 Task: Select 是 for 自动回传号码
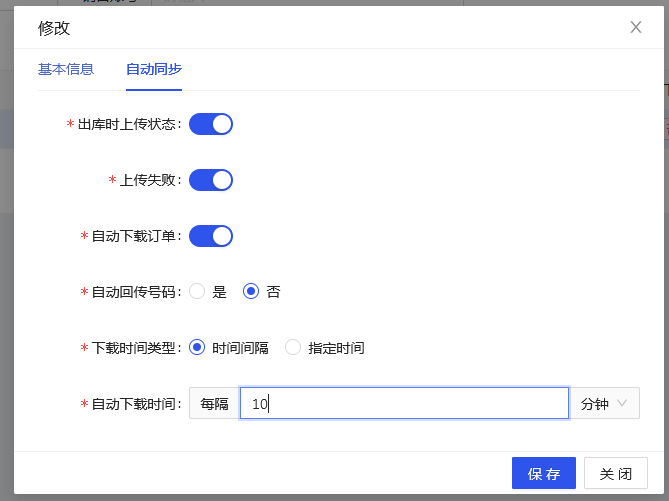[x=197, y=292]
